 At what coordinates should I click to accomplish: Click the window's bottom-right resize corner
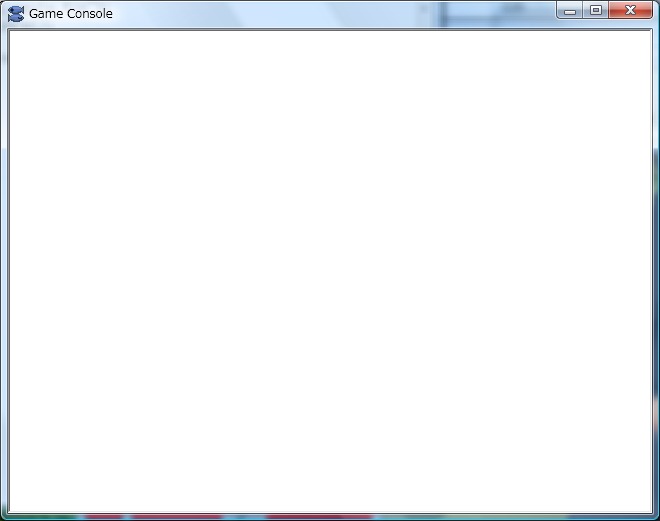pos(656,517)
